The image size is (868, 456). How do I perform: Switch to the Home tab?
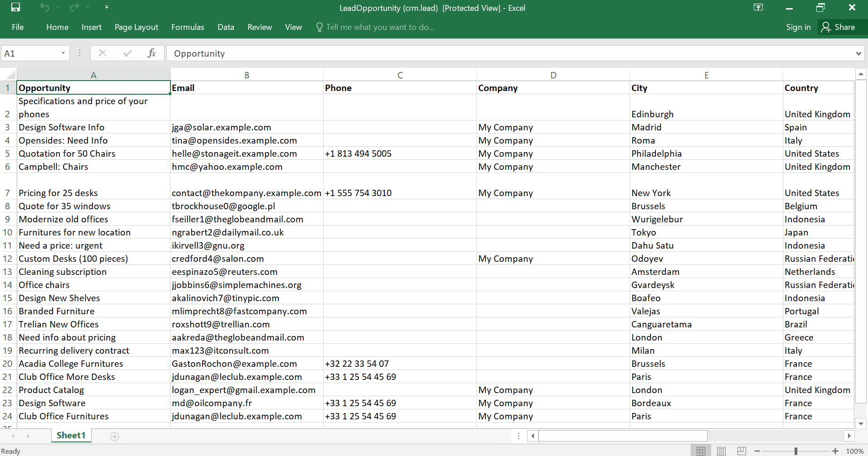pos(57,27)
